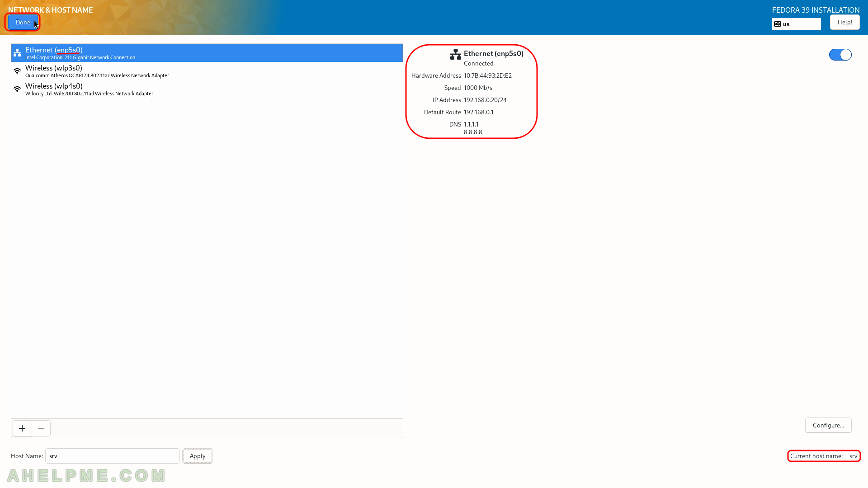Click DNS entry 8.8.8.8
The height and width of the screenshot is (488, 868).
(473, 132)
